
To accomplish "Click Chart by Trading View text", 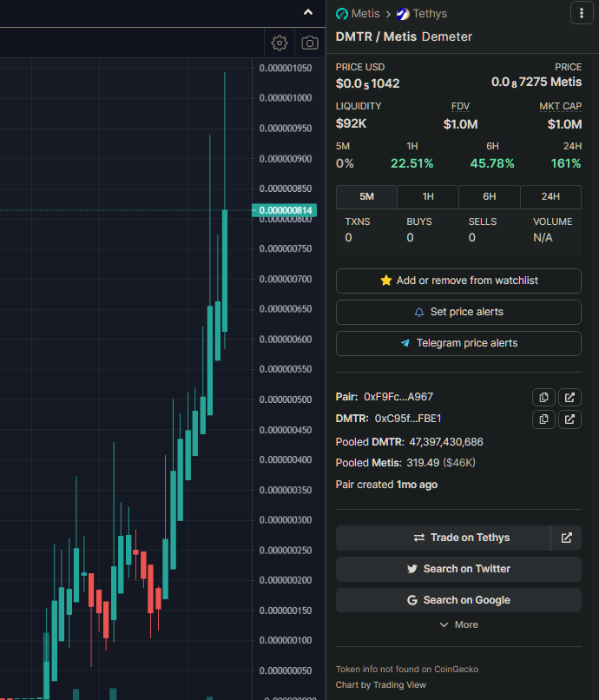I will point(381,685).
